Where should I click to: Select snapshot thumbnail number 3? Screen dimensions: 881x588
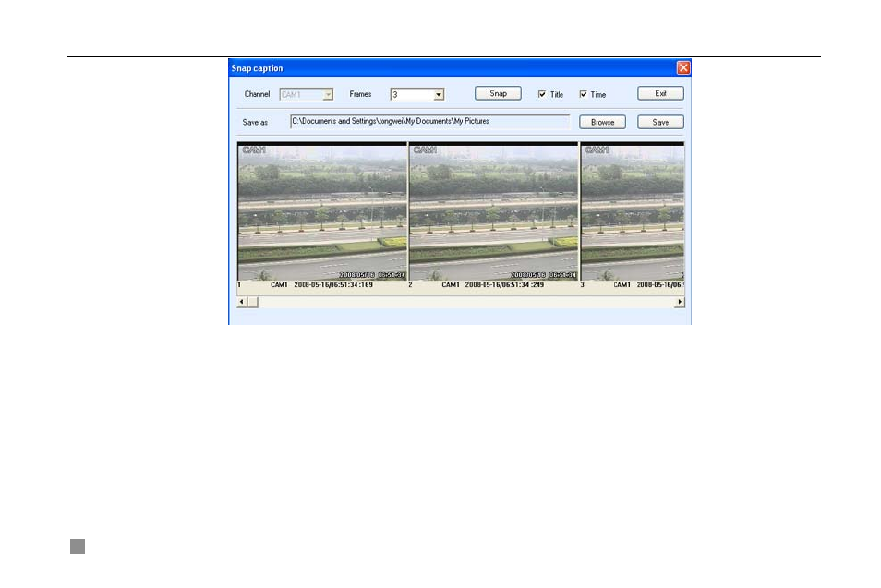pyautogui.click(x=633, y=211)
